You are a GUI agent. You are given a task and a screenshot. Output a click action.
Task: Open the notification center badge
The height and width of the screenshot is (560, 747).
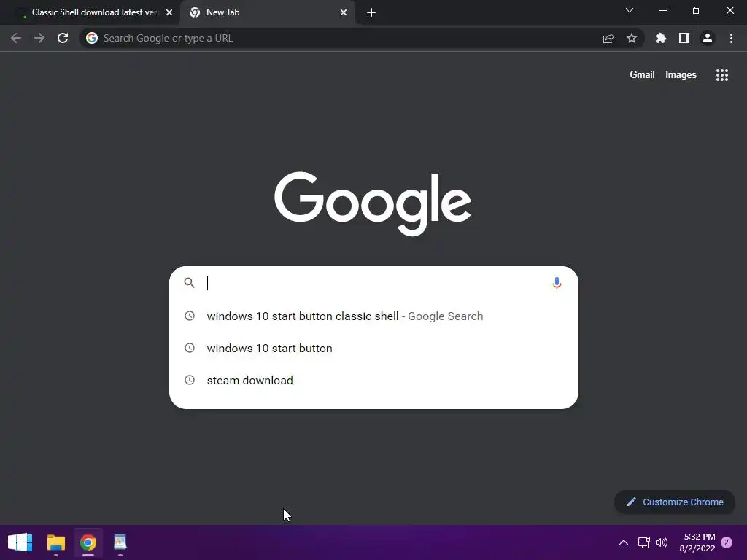tap(727, 542)
